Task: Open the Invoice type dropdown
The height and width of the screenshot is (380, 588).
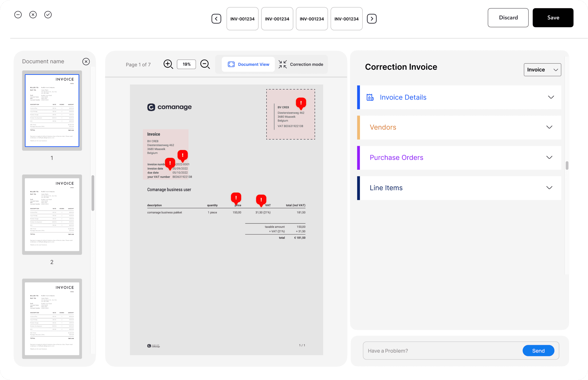Action: pyautogui.click(x=542, y=70)
